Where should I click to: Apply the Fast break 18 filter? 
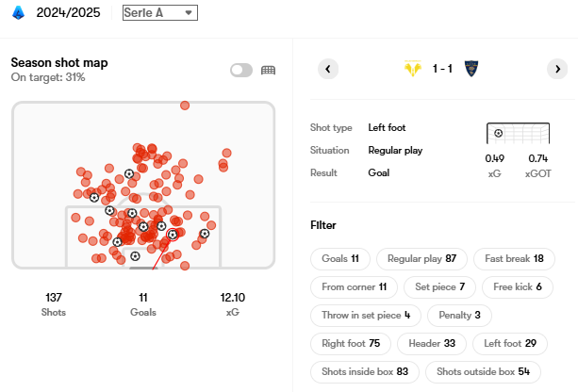click(513, 258)
